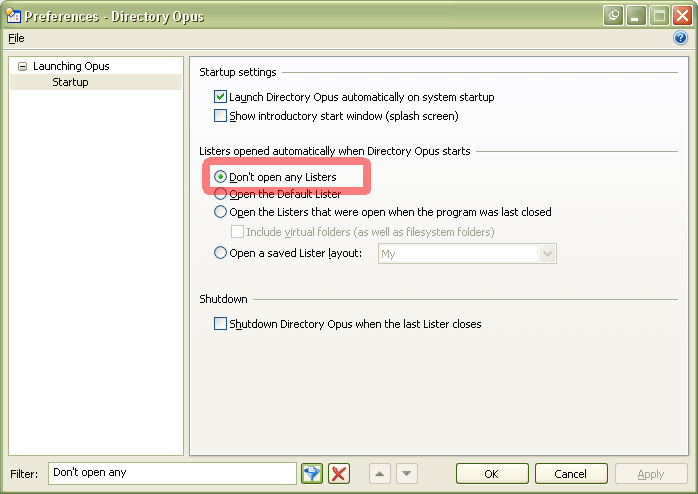Image resolution: width=698 pixels, height=494 pixels.
Task: Click the Preferences window icon in title bar
Action: (13, 16)
